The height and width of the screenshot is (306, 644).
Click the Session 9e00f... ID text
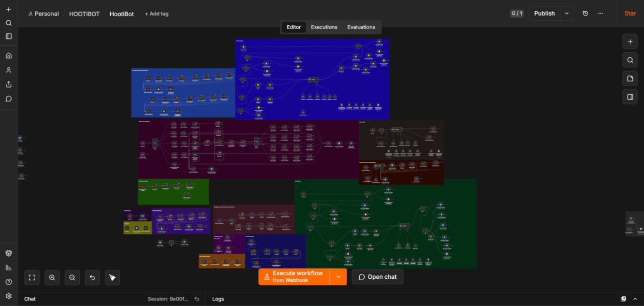(x=168, y=299)
